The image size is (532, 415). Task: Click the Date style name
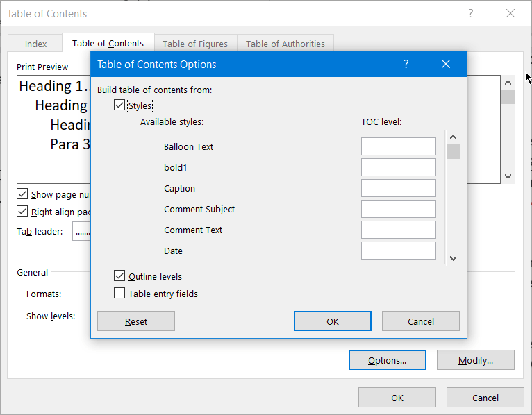point(173,251)
